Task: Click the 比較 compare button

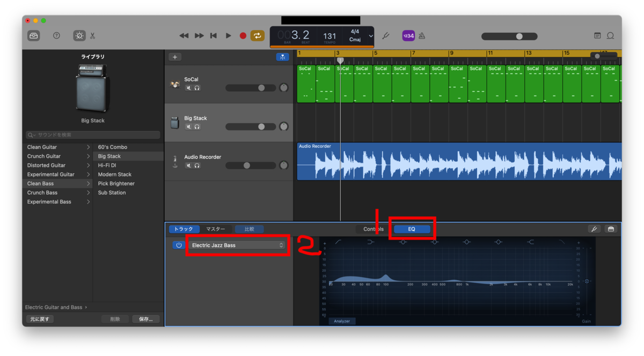Action: click(250, 229)
